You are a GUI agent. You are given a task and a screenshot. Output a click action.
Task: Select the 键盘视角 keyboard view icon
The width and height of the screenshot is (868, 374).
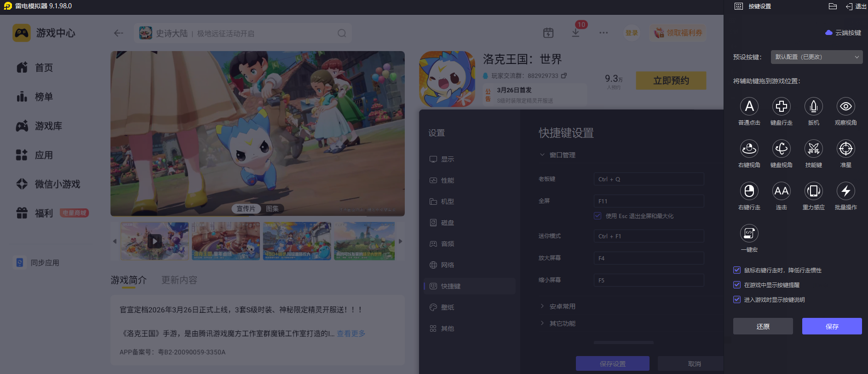(x=781, y=149)
